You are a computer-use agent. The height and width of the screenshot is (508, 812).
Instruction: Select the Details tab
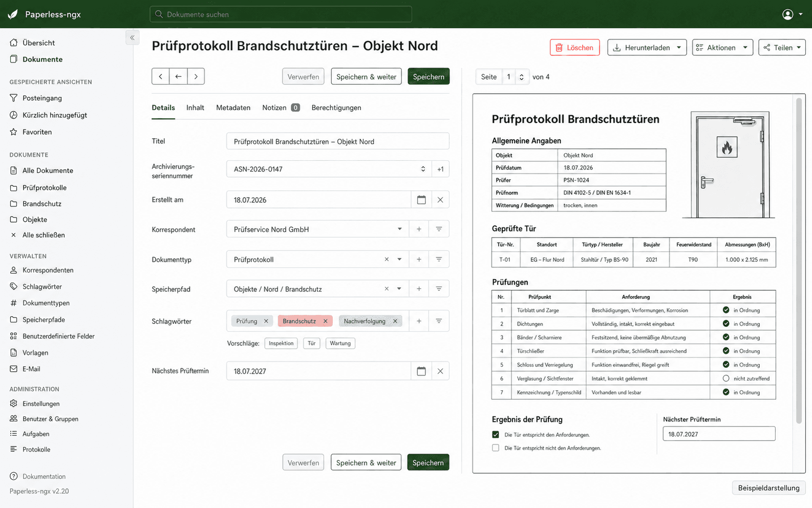pyautogui.click(x=163, y=108)
